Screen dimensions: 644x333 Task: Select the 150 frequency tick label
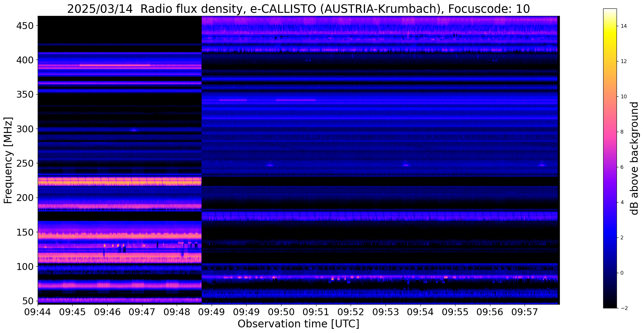pyautogui.click(x=25, y=232)
